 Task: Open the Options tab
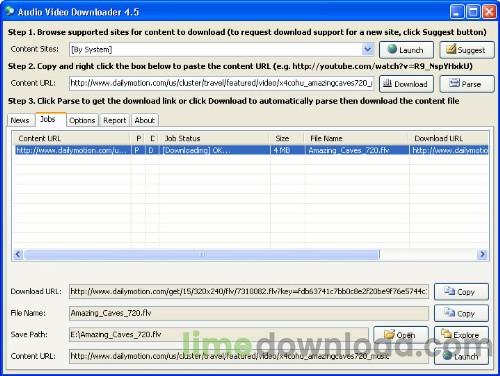[82, 120]
